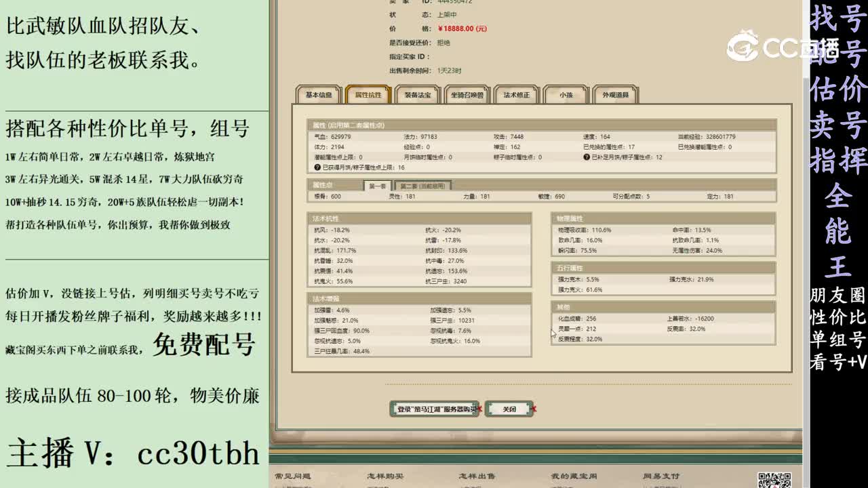The image size is (868, 488).
Task: Open the 坐骑召唤兽 tab
Action: point(467,95)
